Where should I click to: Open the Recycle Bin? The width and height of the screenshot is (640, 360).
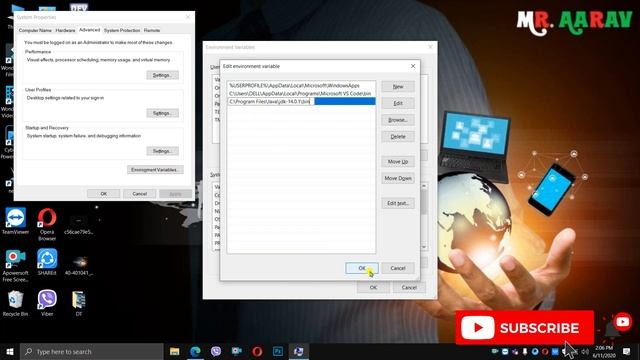(15, 304)
